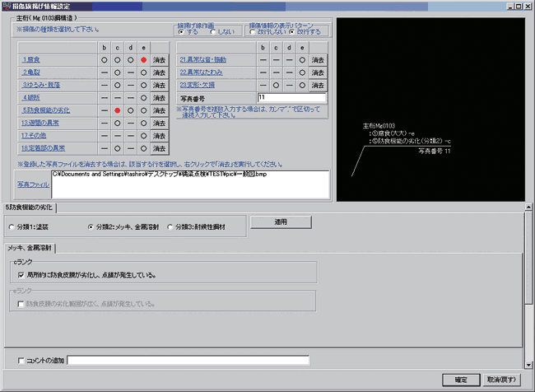Click 消去 button in 21.異常な音・振動 row
The height and width of the screenshot is (392, 535).
click(318, 60)
